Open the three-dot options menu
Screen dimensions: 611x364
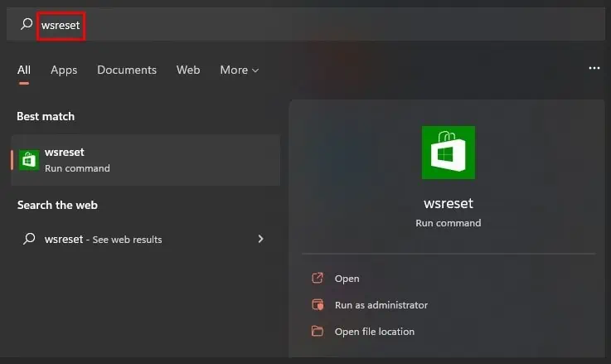(x=594, y=68)
